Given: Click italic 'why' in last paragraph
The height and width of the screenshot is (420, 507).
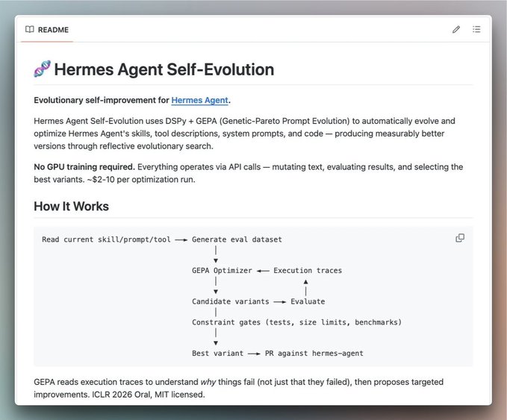Looking at the screenshot, I should [x=208, y=382].
